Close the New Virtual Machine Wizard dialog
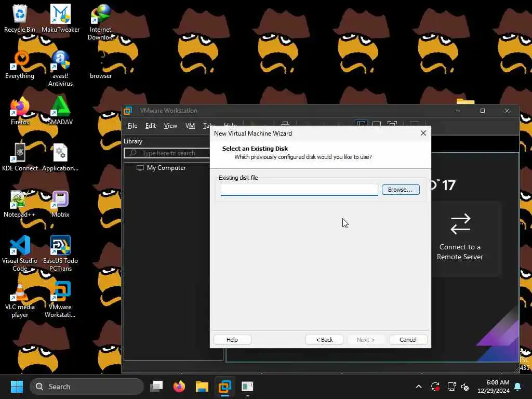Viewport: 532px width, 399px height. click(x=423, y=134)
